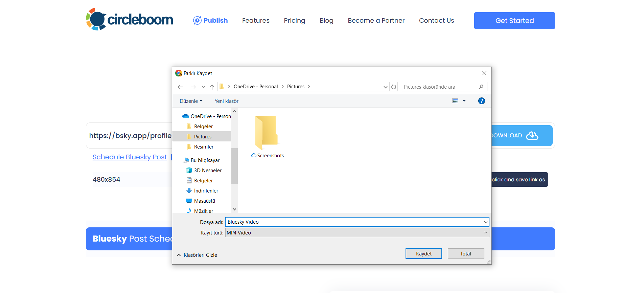The height and width of the screenshot is (293, 644).
Task: Select Bu bilgisayar in tree
Action: [x=202, y=160]
